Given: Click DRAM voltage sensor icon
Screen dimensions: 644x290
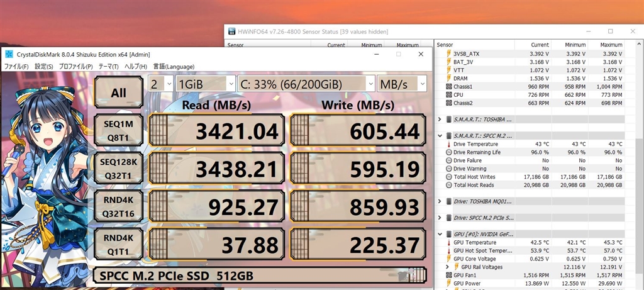Looking at the screenshot, I should point(449,79).
